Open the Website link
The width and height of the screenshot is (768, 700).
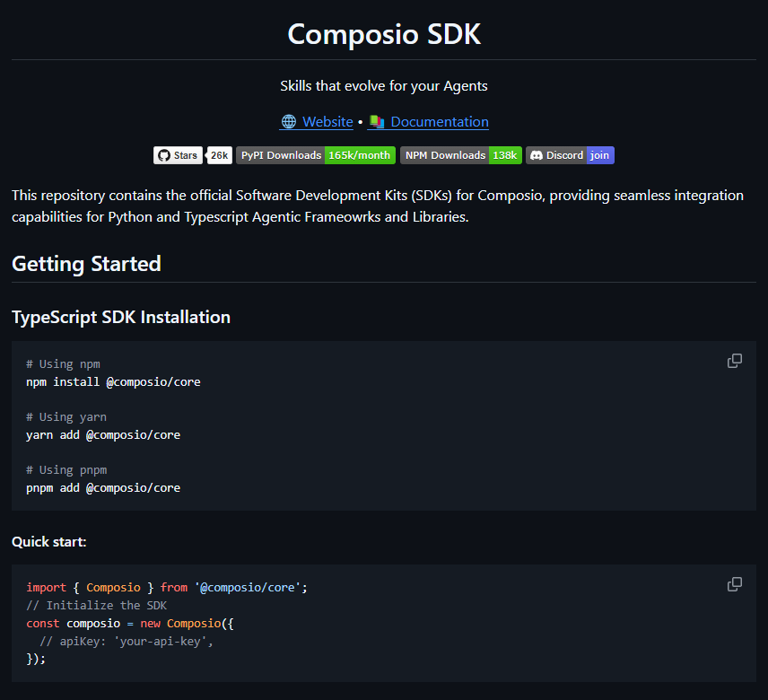pos(327,122)
